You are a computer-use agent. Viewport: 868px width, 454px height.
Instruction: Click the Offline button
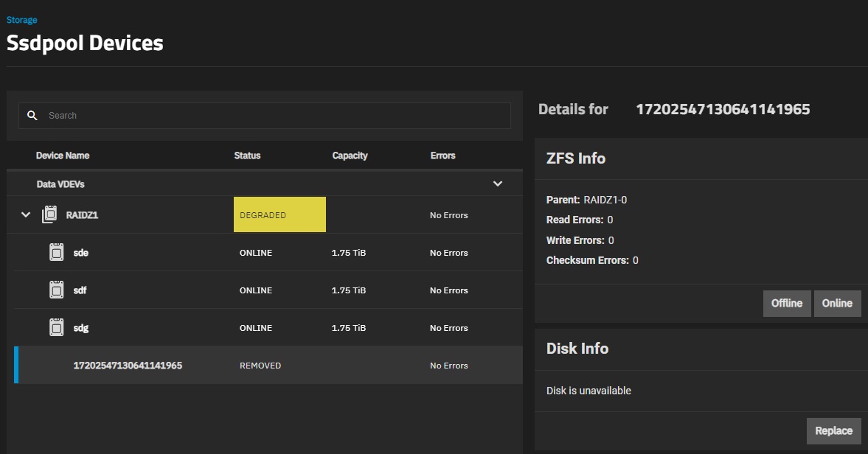pyautogui.click(x=786, y=303)
